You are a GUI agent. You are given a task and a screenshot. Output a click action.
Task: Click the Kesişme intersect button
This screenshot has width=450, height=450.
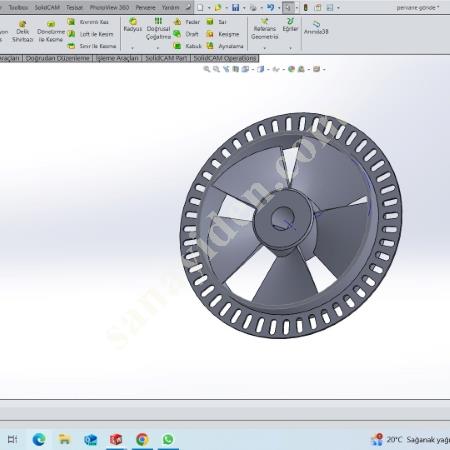pyautogui.click(x=223, y=34)
